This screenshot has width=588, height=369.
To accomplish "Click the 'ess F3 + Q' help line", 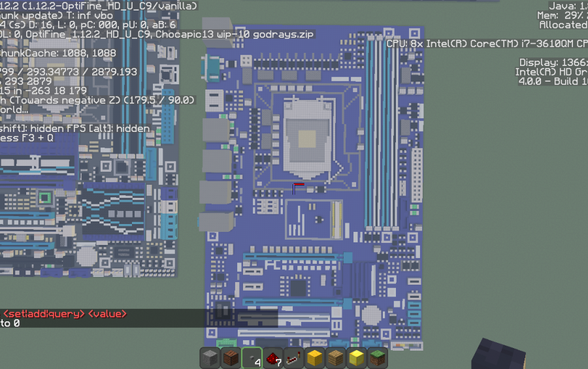I will [27, 138].
